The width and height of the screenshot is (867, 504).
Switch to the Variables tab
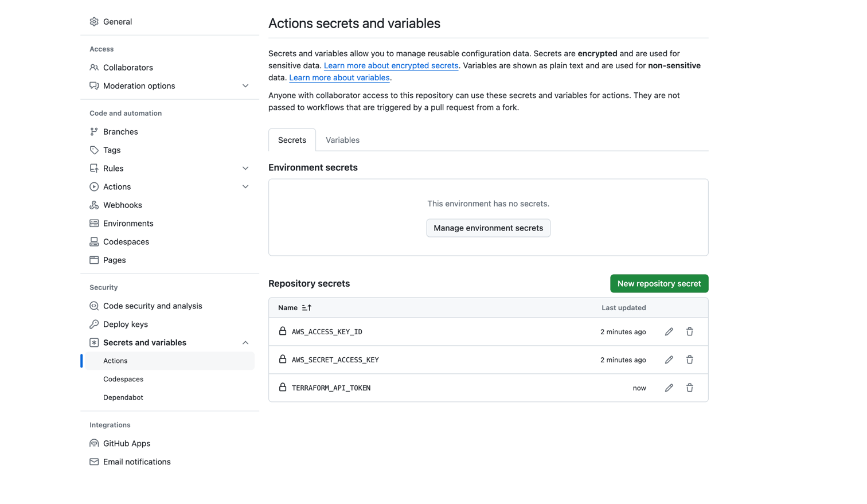tap(342, 140)
